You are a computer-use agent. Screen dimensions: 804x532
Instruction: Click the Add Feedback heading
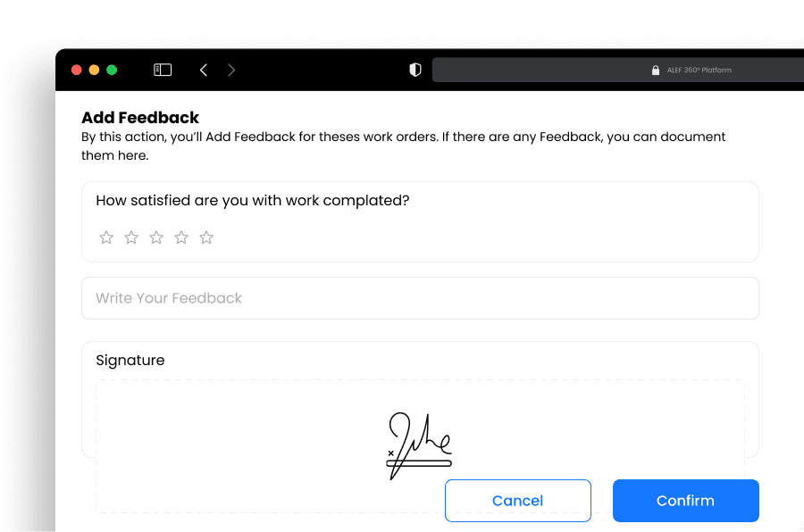tap(140, 117)
